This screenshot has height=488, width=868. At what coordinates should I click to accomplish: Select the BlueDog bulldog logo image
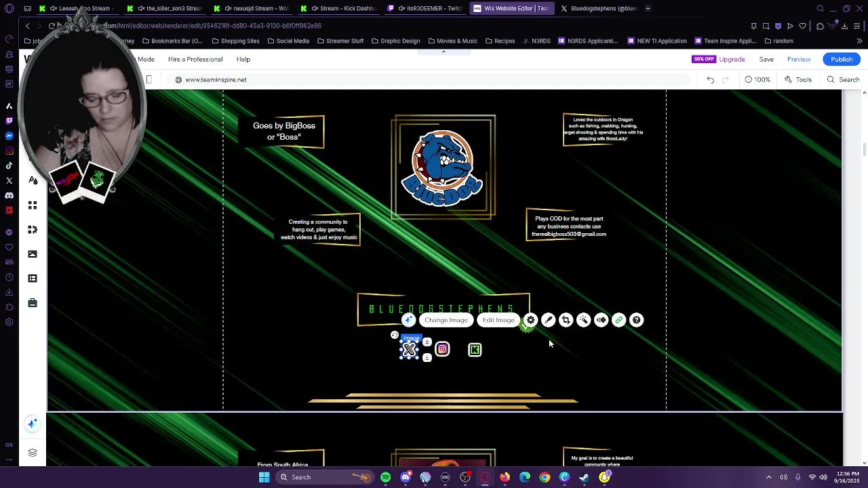click(x=443, y=167)
